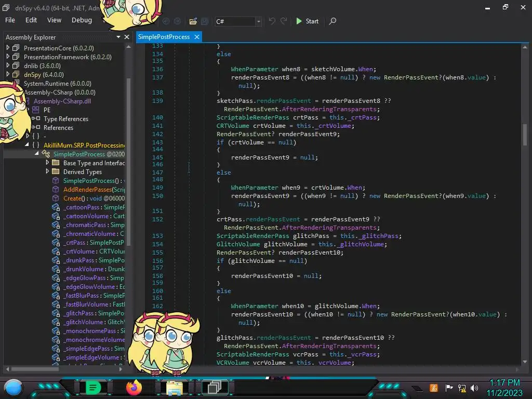532x399 pixels.
Task: Click the Search magnifier icon
Action: pyautogui.click(x=333, y=21)
